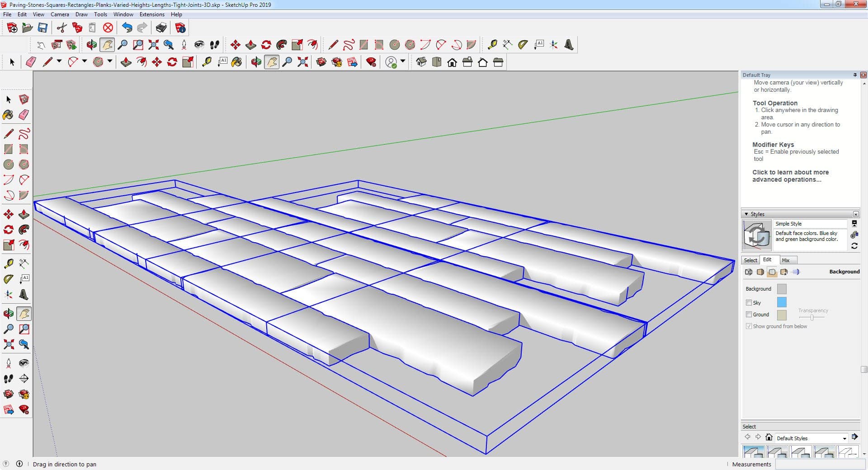Open the Default Styles dropdown

pyautogui.click(x=844, y=438)
